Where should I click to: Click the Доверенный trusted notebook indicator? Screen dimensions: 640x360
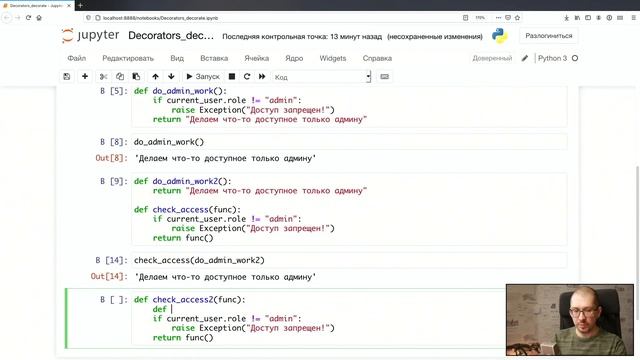point(492,58)
